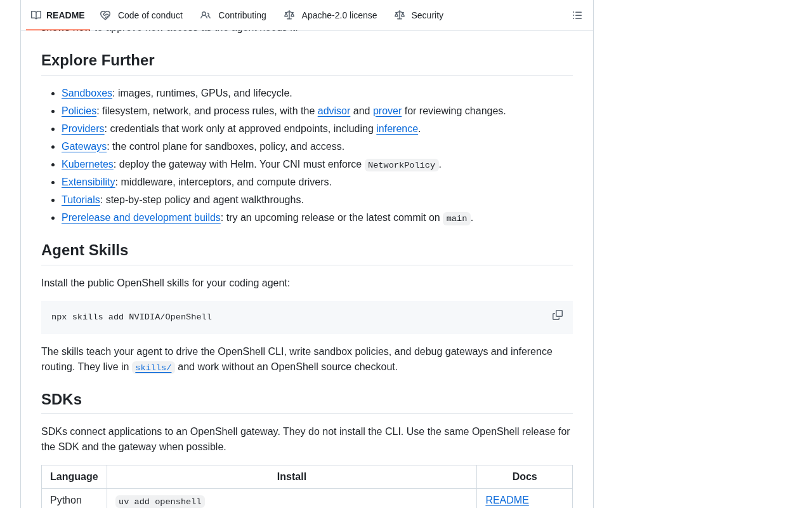The width and height of the screenshot is (812, 508).
Task: Open the Code of conduct tab
Action: point(141,15)
